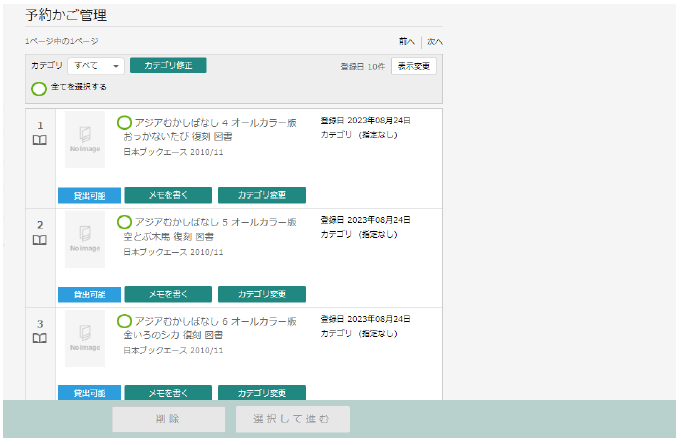This screenshot has height=446, width=681.
Task: Go to next page via 次へ
Action: (435, 42)
